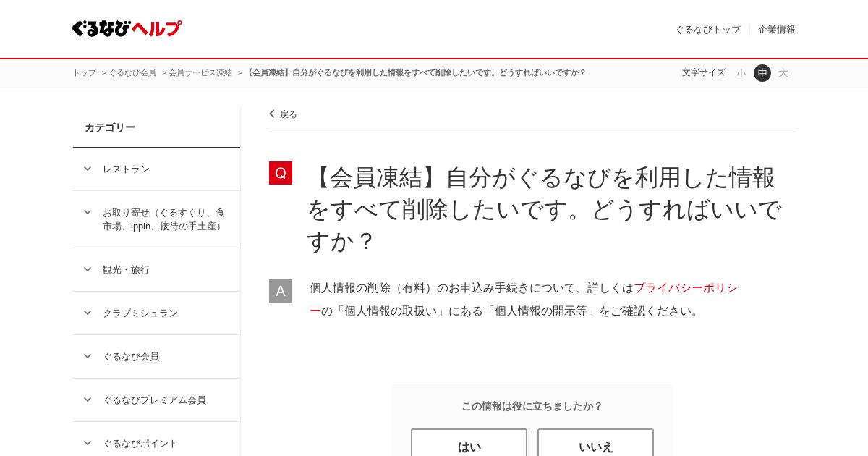Select ぐるなびポイント category label

[140, 444]
